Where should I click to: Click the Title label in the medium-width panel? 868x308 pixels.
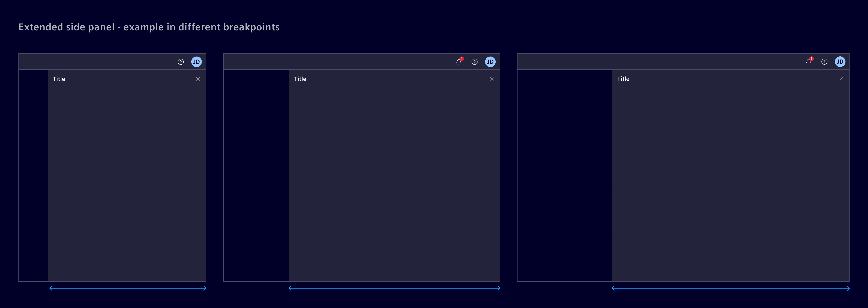pyautogui.click(x=300, y=79)
